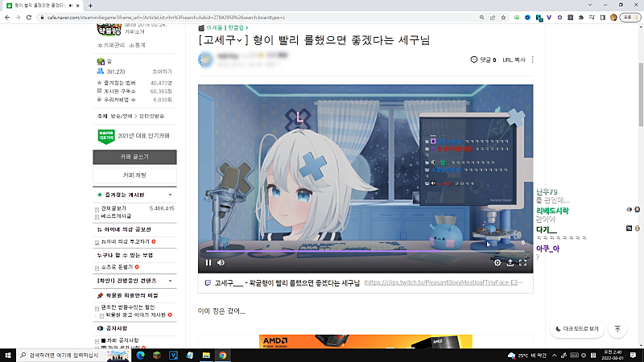Go back in browser history
The width and height of the screenshot is (644, 362).
pyautogui.click(x=7, y=17)
